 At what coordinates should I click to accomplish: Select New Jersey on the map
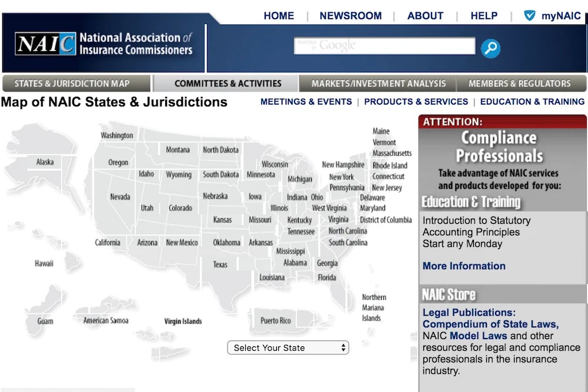tap(387, 187)
